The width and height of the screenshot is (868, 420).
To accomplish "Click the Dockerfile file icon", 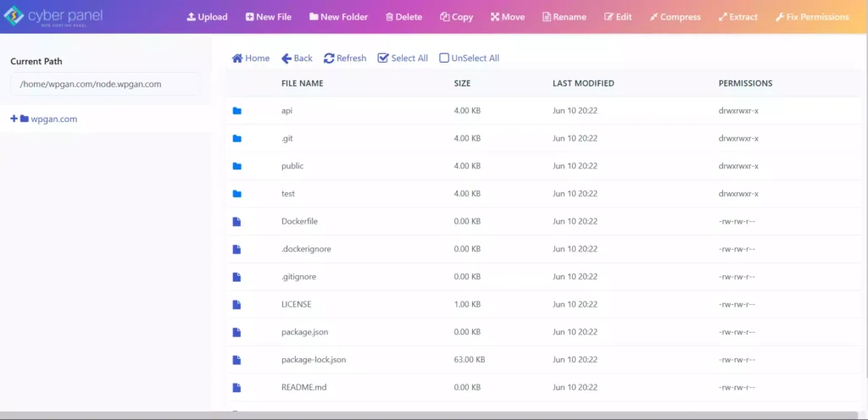I will pos(236,222).
